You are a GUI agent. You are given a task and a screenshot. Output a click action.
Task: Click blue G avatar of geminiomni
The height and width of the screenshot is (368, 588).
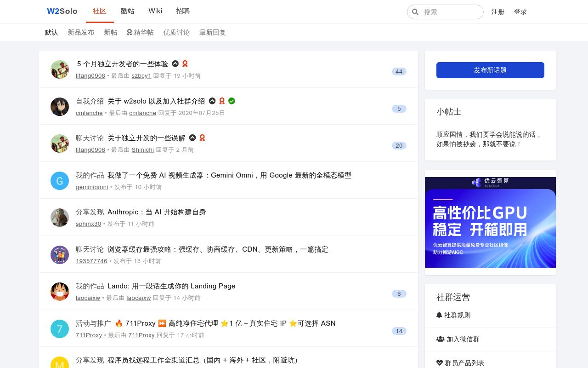click(x=60, y=181)
